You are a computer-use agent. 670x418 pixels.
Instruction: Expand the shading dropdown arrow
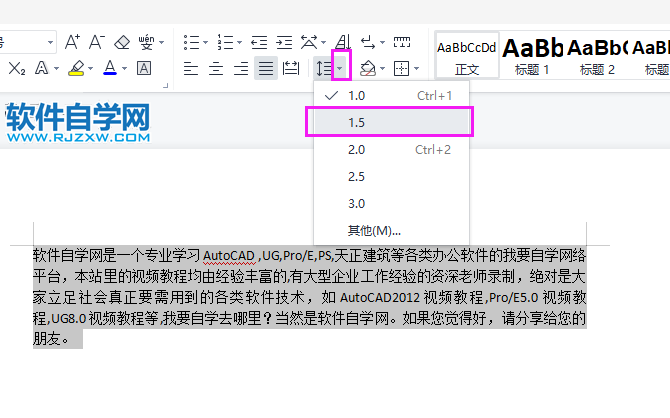coord(382,68)
